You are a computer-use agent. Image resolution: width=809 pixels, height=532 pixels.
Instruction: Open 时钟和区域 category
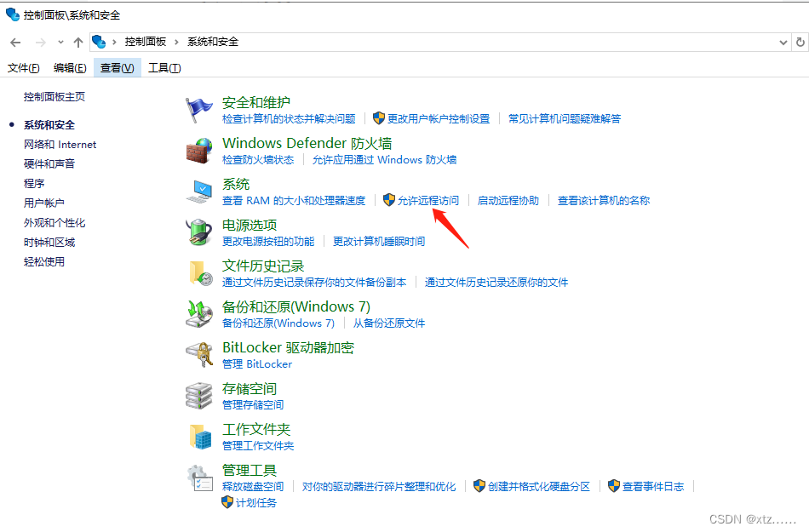(x=49, y=243)
